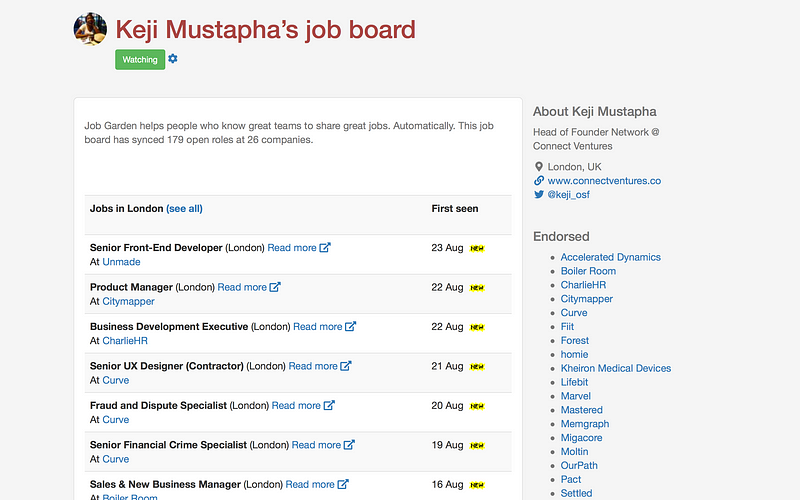Open the gear settings icon beside Watching

(x=173, y=59)
